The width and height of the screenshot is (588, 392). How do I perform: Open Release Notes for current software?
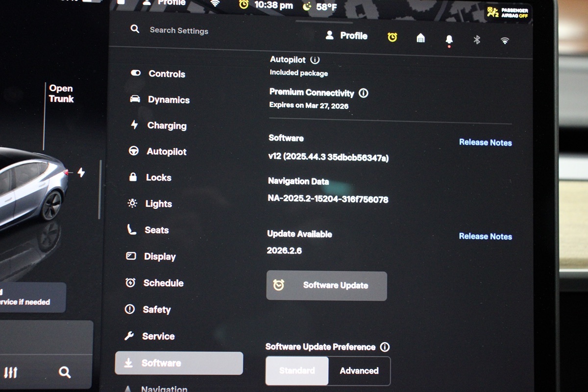click(485, 143)
